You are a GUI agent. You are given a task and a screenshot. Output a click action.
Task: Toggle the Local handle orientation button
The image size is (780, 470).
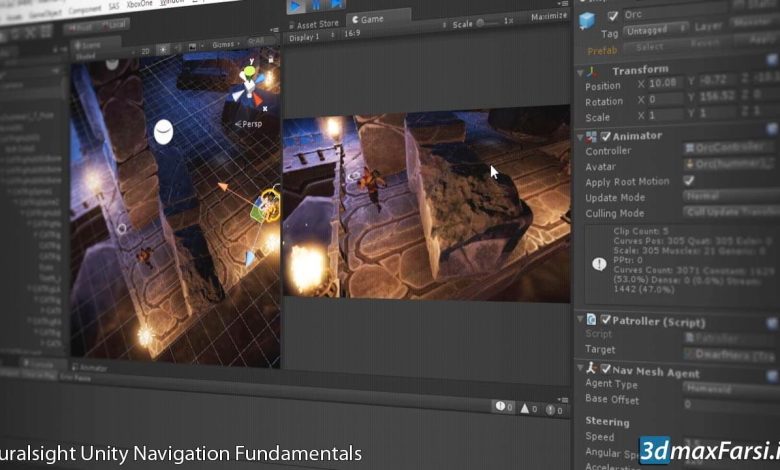113,24
